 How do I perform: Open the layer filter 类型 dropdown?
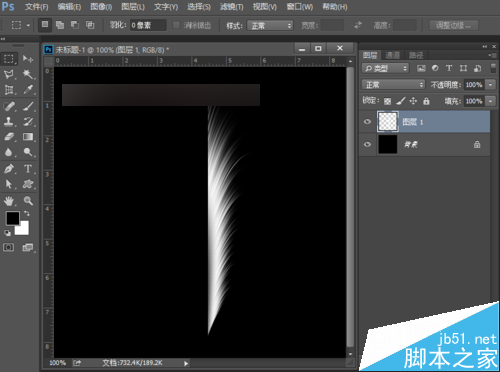(x=385, y=68)
